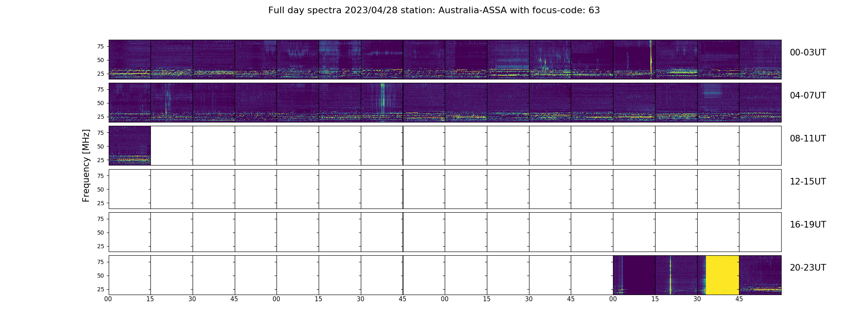This screenshot has width=868, height=331.
Task: Click the '12-15UT' row label
Action: (808, 182)
